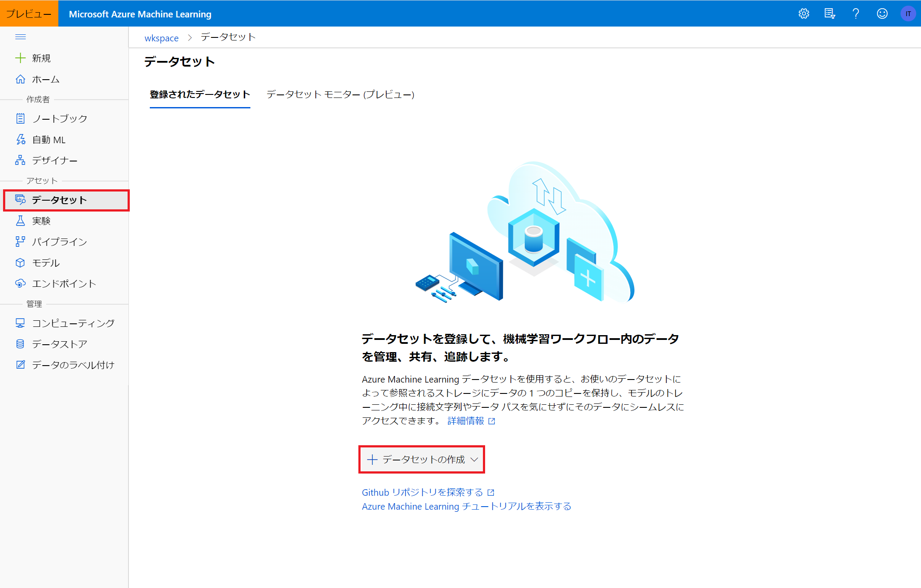Viewport: 921px width, 588px height.
Task: Open the デザイナー tool icon
Action: [x=20, y=160]
